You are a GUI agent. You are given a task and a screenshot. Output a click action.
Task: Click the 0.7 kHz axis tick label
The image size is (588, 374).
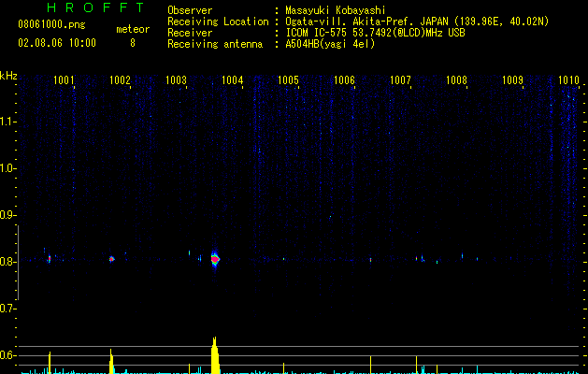7,309
